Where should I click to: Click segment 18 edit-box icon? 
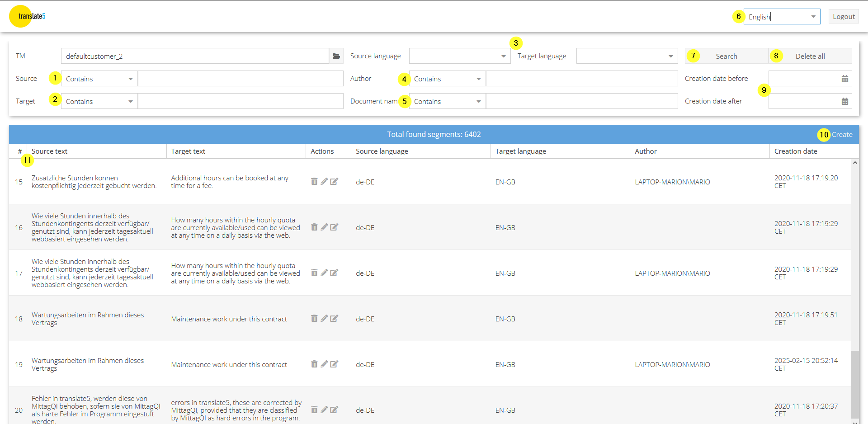tap(334, 318)
